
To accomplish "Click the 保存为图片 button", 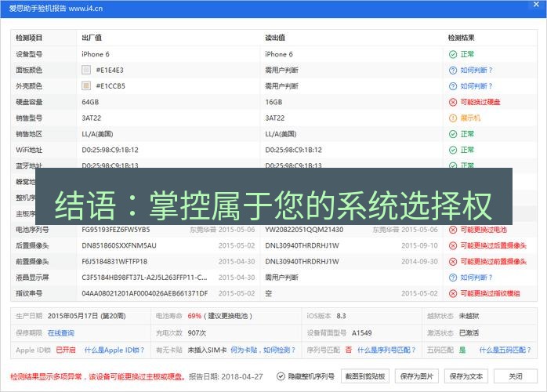I will pyautogui.click(x=417, y=376).
